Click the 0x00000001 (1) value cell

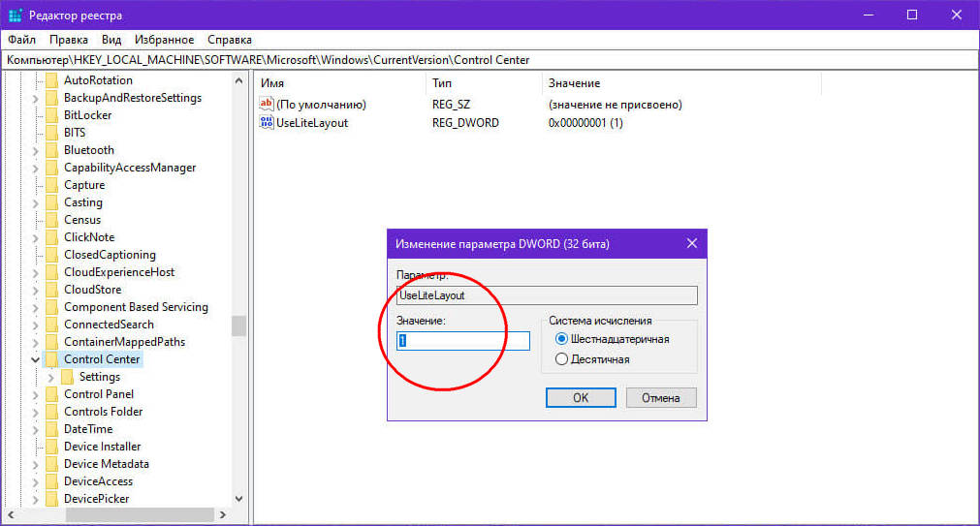[x=585, y=123]
